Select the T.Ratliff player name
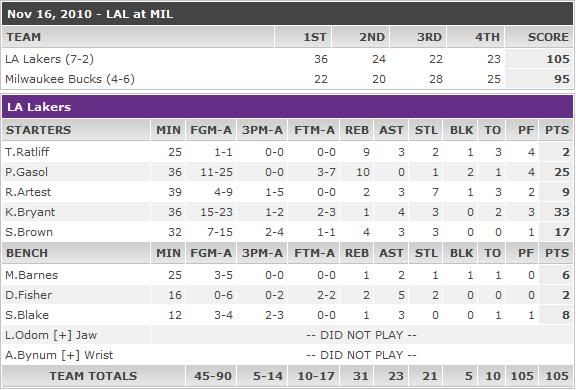This screenshot has height=390, width=576. (27, 152)
